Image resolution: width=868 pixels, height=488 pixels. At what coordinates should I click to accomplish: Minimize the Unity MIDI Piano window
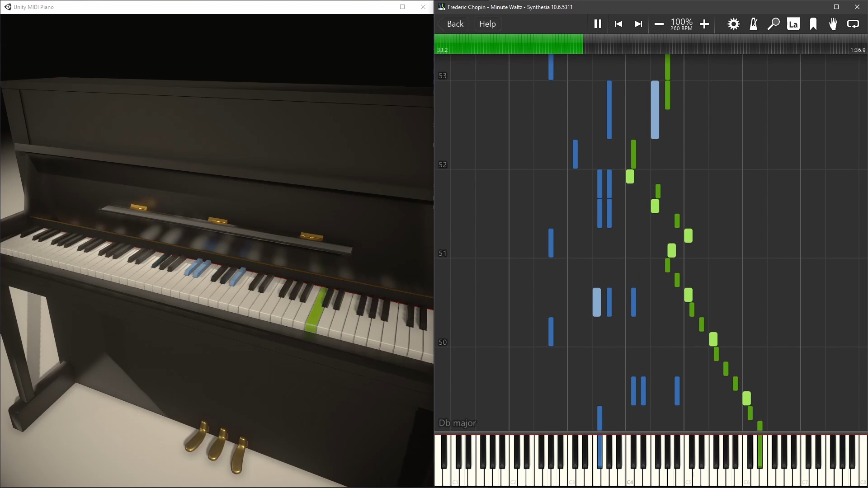(382, 7)
